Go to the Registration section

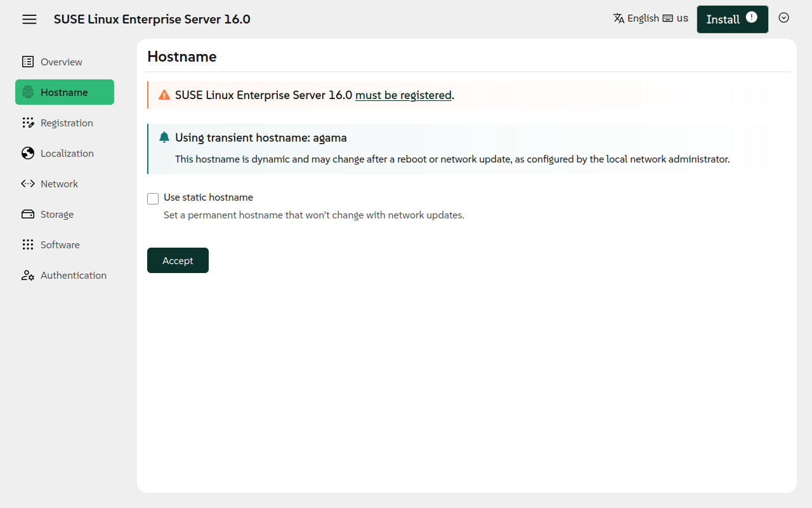coord(65,123)
